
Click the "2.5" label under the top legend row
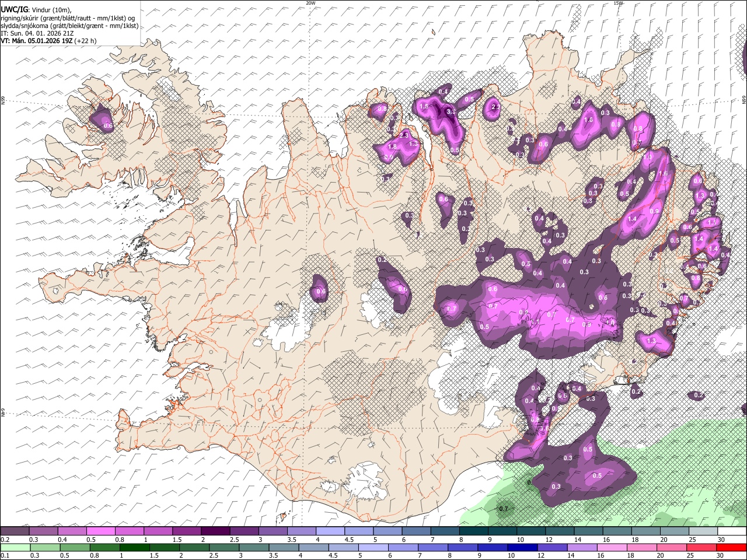(x=234, y=540)
